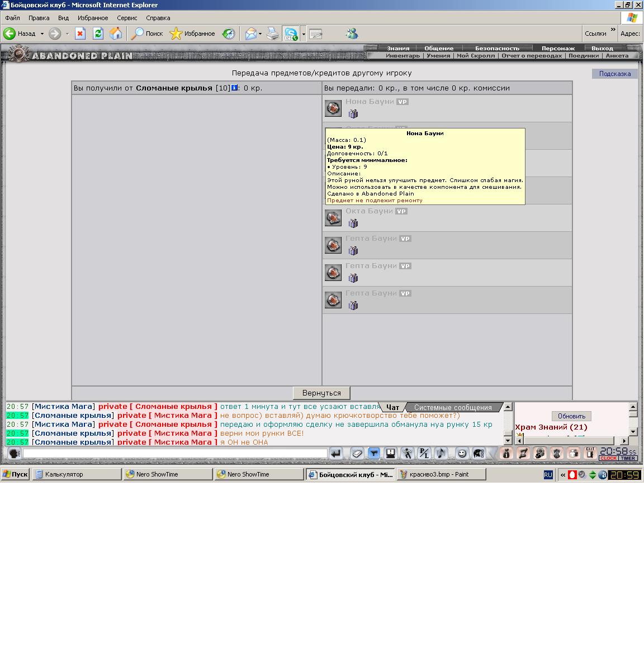The height and width of the screenshot is (648, 644).
Task: Open the Пуск start button
Action: pos(15,474)
